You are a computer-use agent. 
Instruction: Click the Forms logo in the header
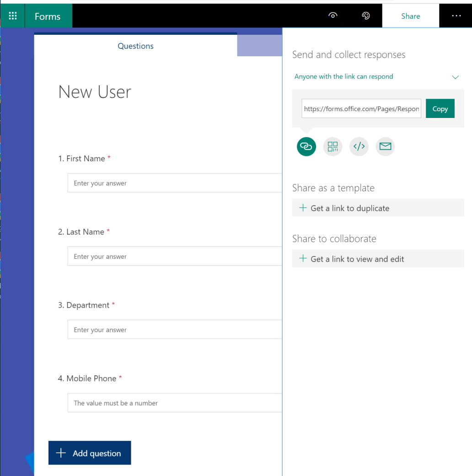click(x=48, y=15)
